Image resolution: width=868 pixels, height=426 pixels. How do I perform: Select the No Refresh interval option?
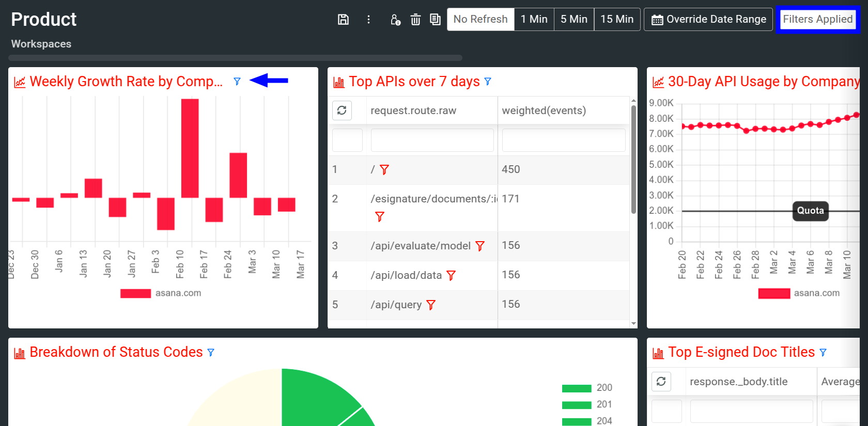coord(481,19)
